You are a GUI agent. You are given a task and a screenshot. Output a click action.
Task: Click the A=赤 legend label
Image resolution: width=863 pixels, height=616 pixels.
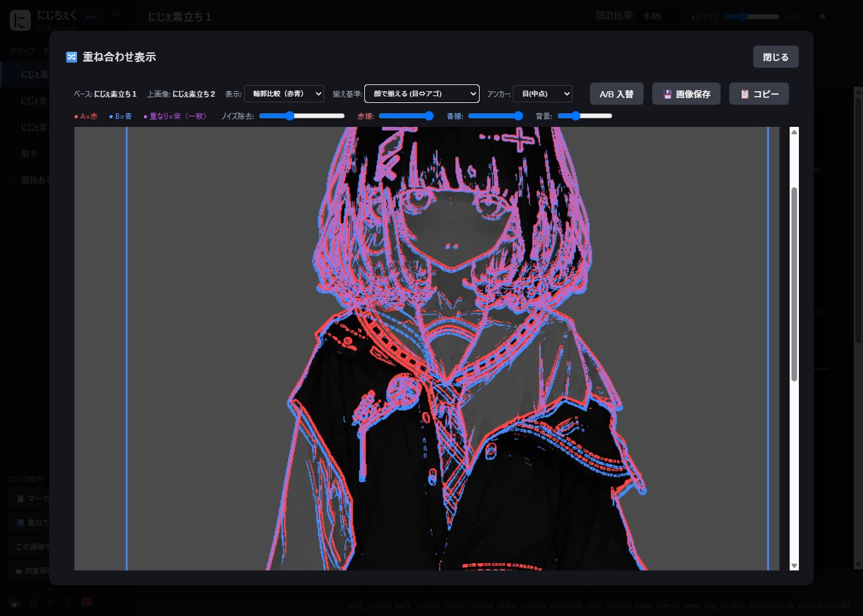click(x=86, y=116)
